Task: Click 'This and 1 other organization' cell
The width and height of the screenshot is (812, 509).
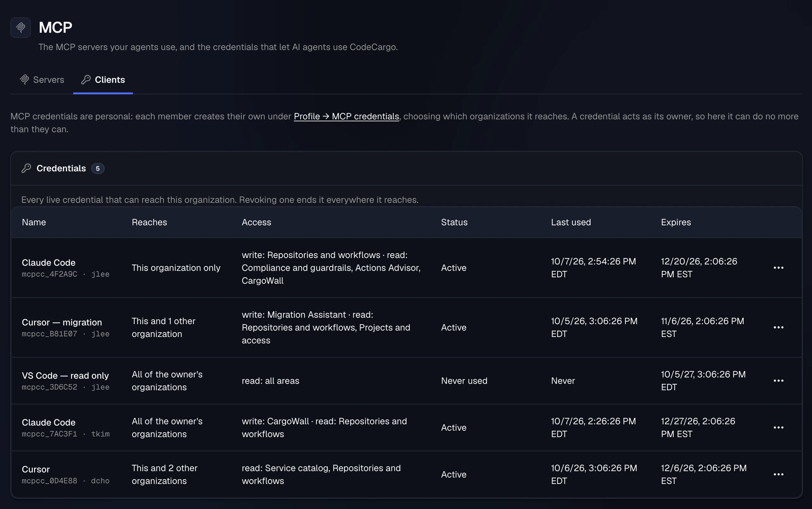Action: [164, 327]
